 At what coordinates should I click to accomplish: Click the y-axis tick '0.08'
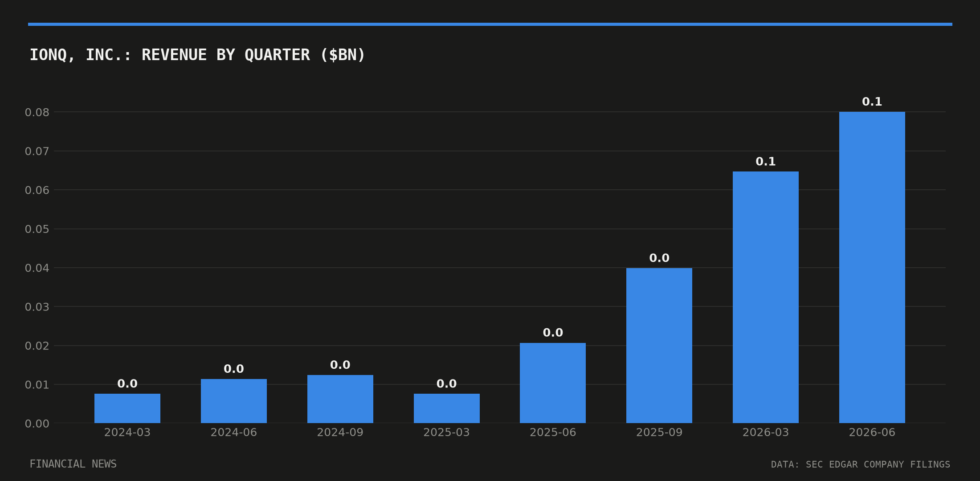[37, 113]
